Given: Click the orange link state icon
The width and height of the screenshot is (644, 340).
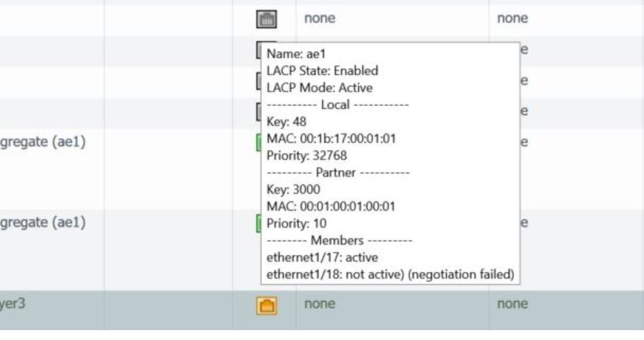Looking at the screenshot, I should 266,305.
